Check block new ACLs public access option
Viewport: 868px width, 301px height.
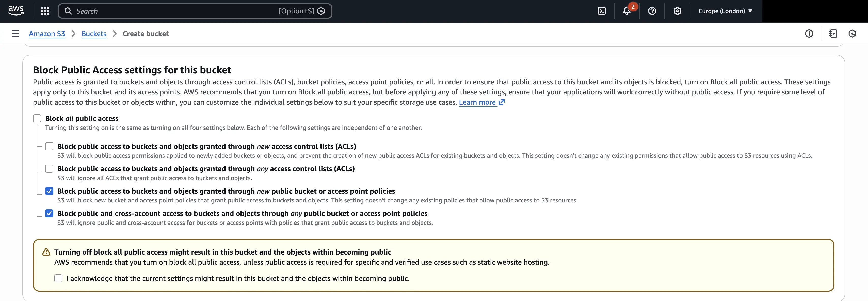[49, 146]
